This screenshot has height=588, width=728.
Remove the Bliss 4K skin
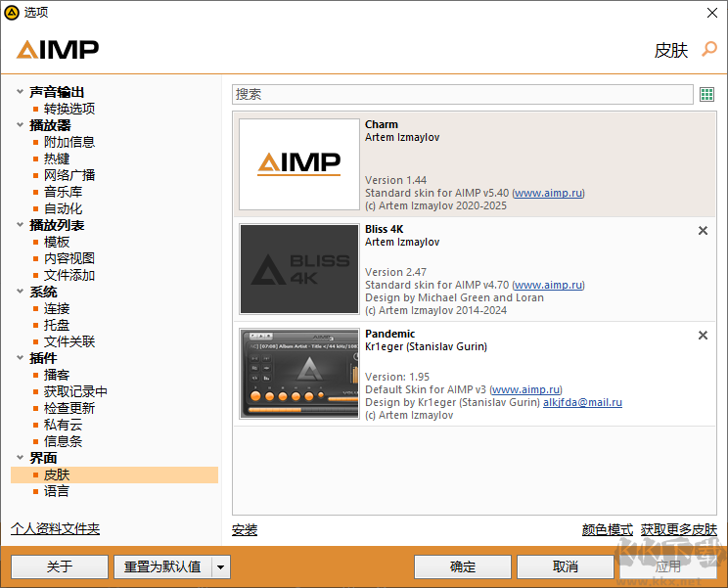[x=703, y=231]
